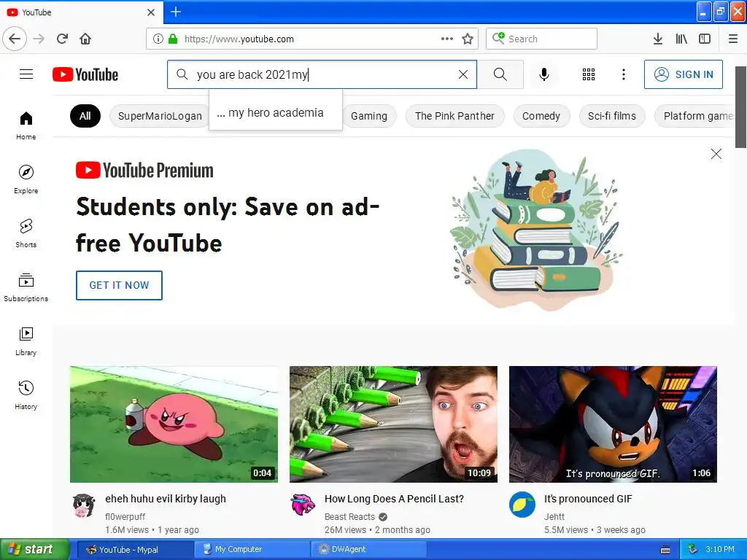The width and height of the screenshot is (747, 560).
Task: Clear the YouTube search text
Action: (463, 74)
